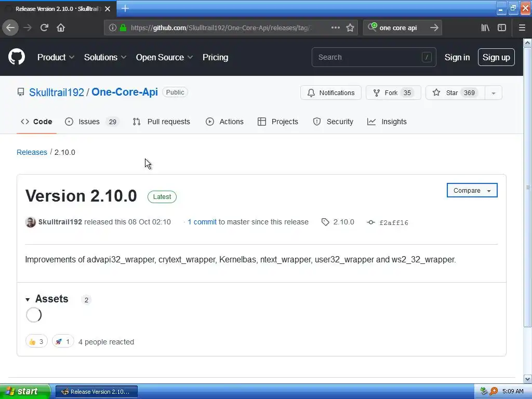Click the site information icon in address bar
Image resolution: width=532 pixels, height=399 pixels.
tap(113, 28)
